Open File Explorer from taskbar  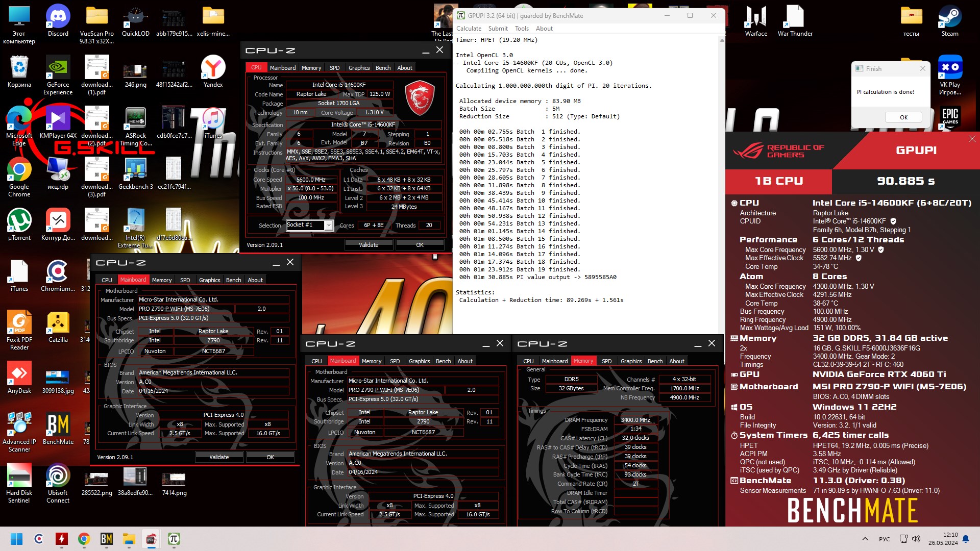pos(129,539)
